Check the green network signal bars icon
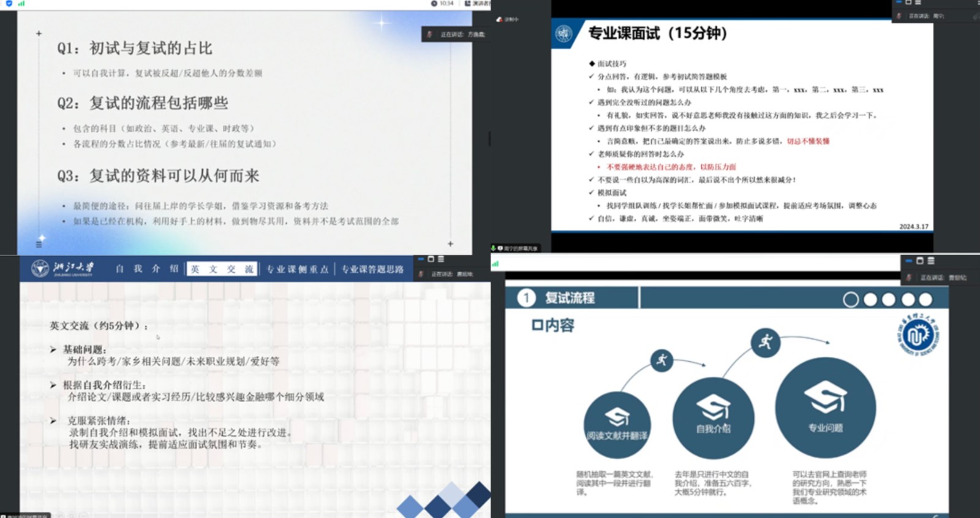Image resolution: width=980 pixels, height=518 pixels. point(21,4)
